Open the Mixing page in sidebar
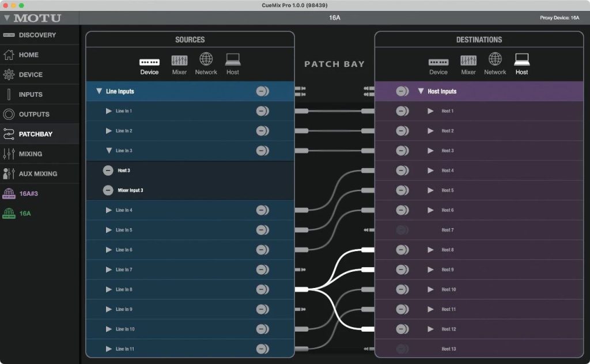The image size is (590, 364). (30, 154)
